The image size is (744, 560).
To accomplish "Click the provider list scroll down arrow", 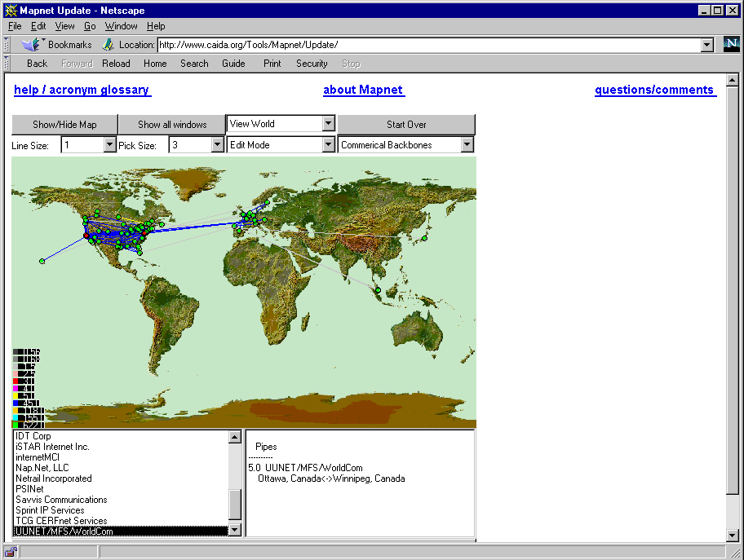I will click(x=234, y=530).
